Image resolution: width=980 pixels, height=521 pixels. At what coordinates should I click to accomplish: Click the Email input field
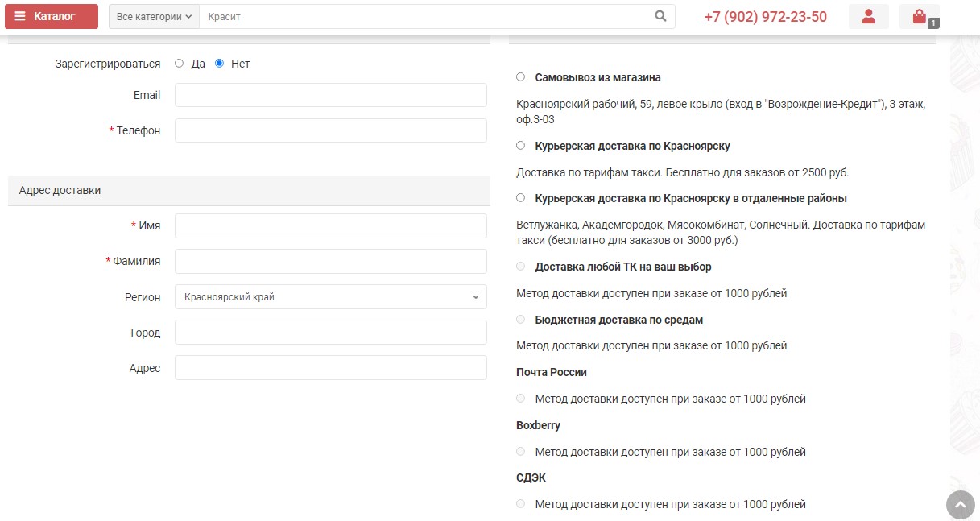point(330,95)
